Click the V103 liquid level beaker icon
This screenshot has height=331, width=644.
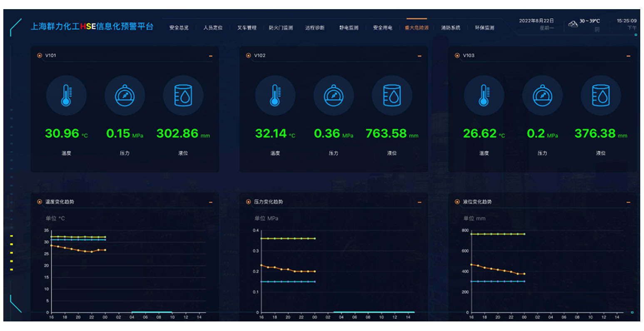[x=601, y=95]
